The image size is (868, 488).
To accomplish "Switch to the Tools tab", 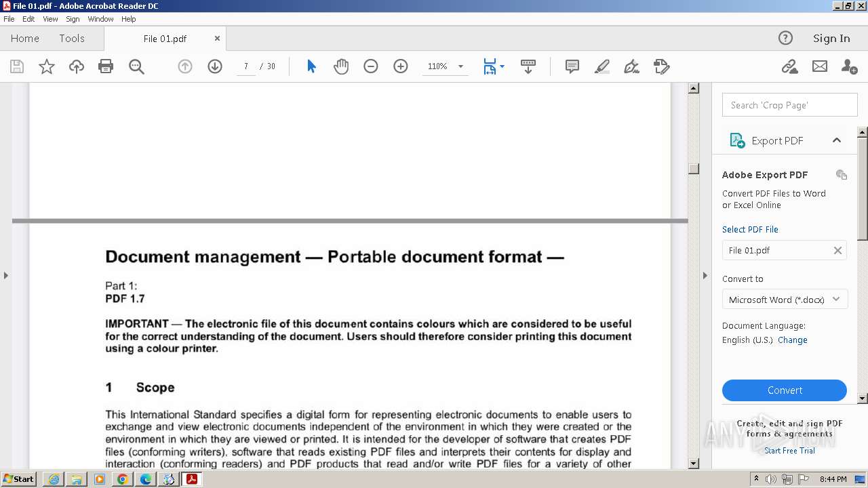I will [x=72, y=38].
